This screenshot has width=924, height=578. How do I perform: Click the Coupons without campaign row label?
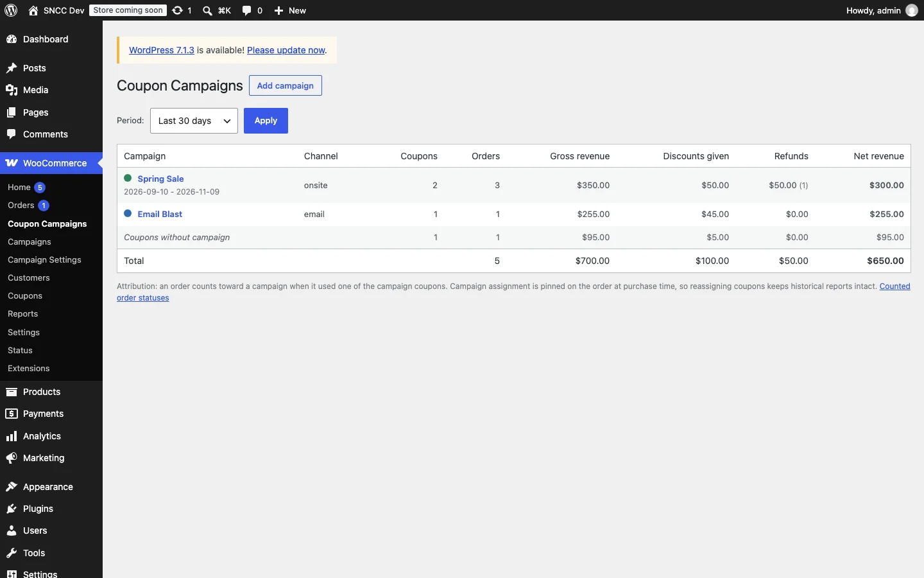(177, 237)
